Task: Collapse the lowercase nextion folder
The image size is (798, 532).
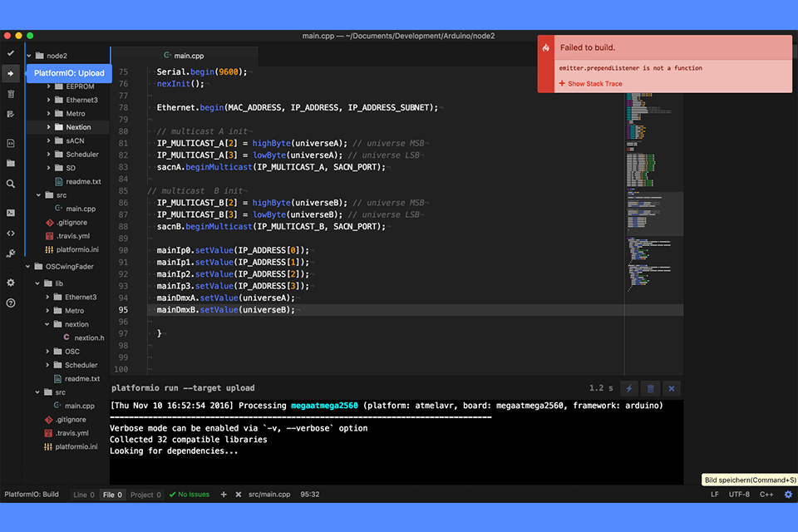Action: (x=47, y=324)
